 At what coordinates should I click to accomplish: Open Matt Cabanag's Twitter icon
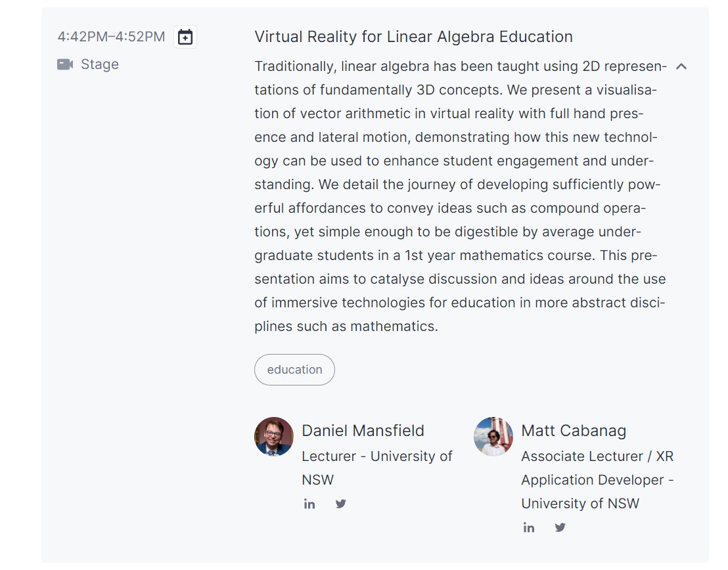(560, 527)
